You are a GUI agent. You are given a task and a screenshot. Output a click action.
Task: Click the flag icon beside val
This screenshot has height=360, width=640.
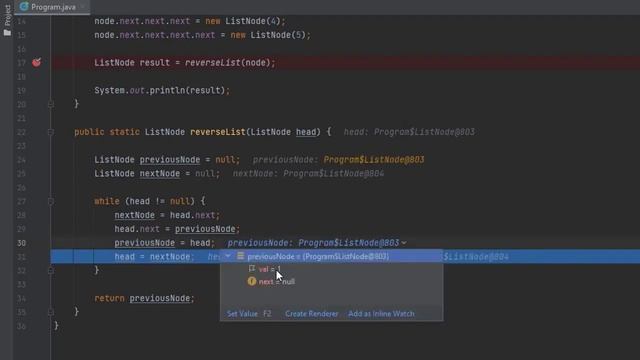pos(252,269)
